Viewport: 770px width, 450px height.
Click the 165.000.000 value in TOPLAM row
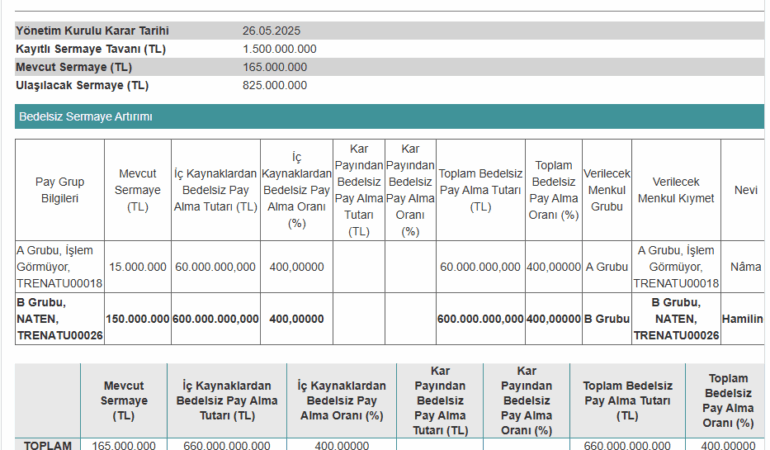[124, 445]
